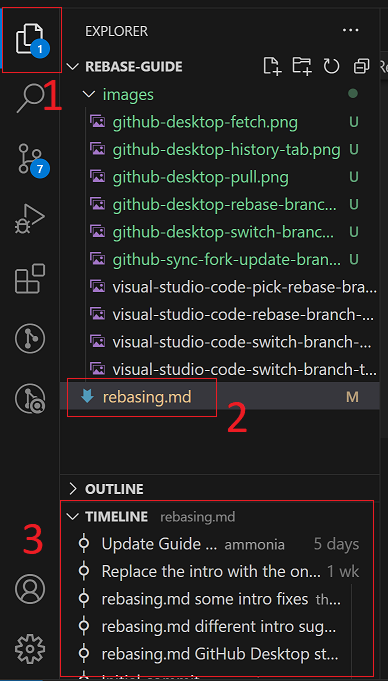The height and width of the screenshot is (681, 388).
Task: Open the Extensions view
Action: (30, 279)
